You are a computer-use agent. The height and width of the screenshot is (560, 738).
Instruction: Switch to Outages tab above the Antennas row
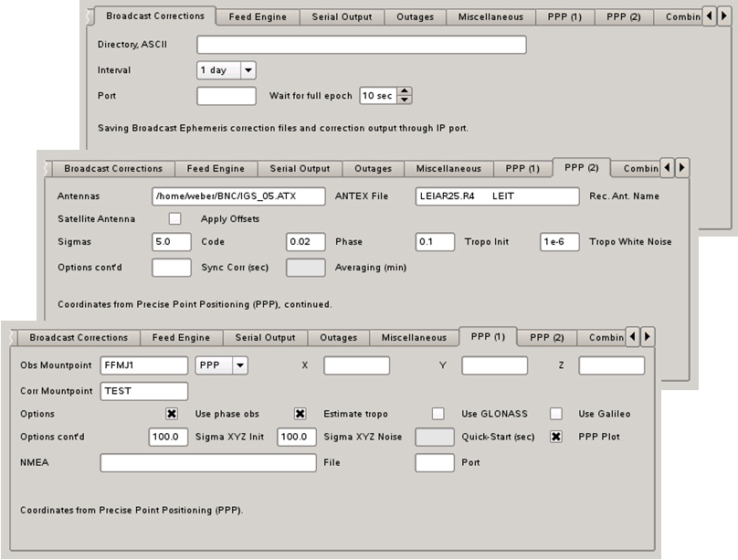(373, 168)
